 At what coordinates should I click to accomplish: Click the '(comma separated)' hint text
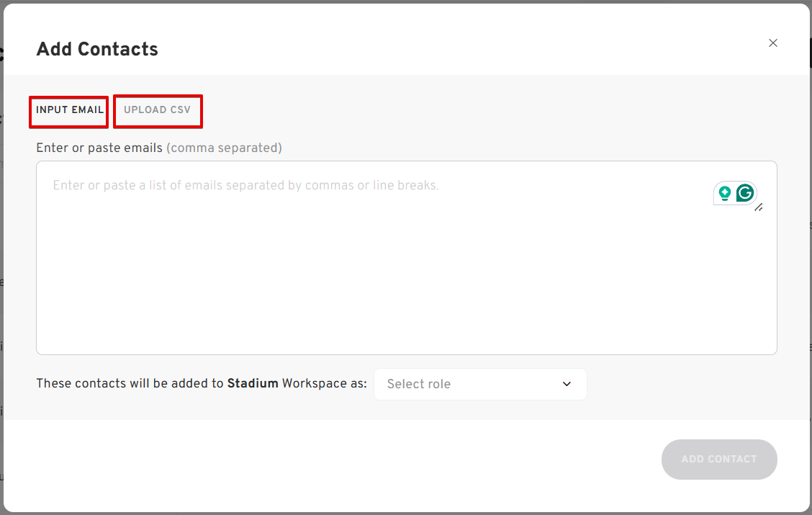tap(224, 148)
